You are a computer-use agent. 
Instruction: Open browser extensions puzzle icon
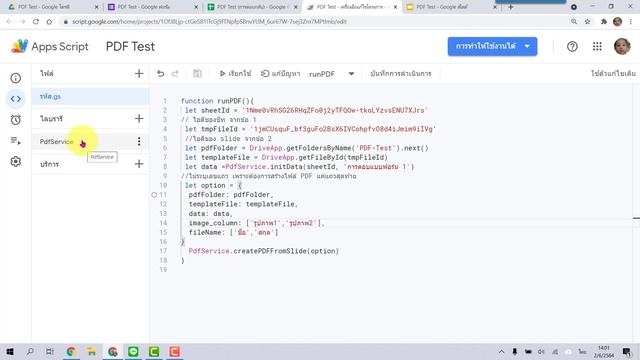point(604,22)
